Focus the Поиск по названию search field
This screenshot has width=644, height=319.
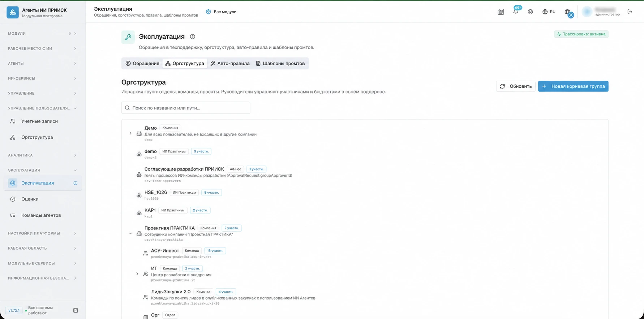pyautogui.click(x=186, y=108)
